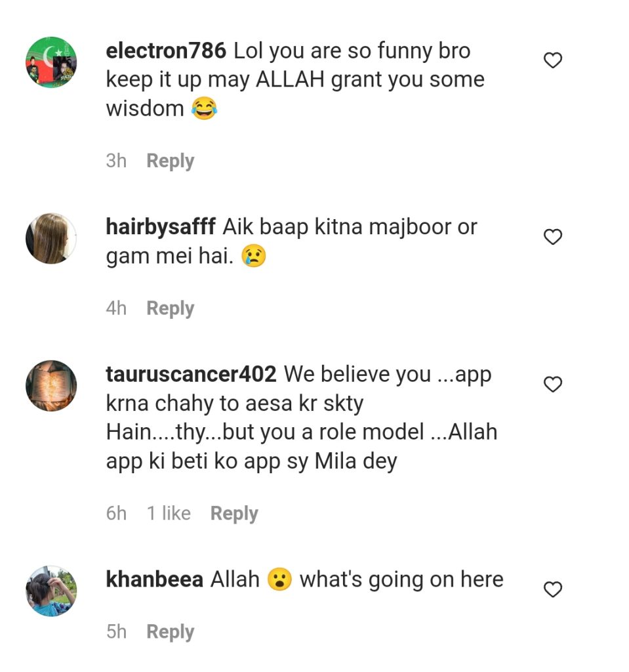Image resolution: width=629 pixels, height=672 pixels.
Task: View hairbysafff's profile avatar
Action: tap(51, 238)
